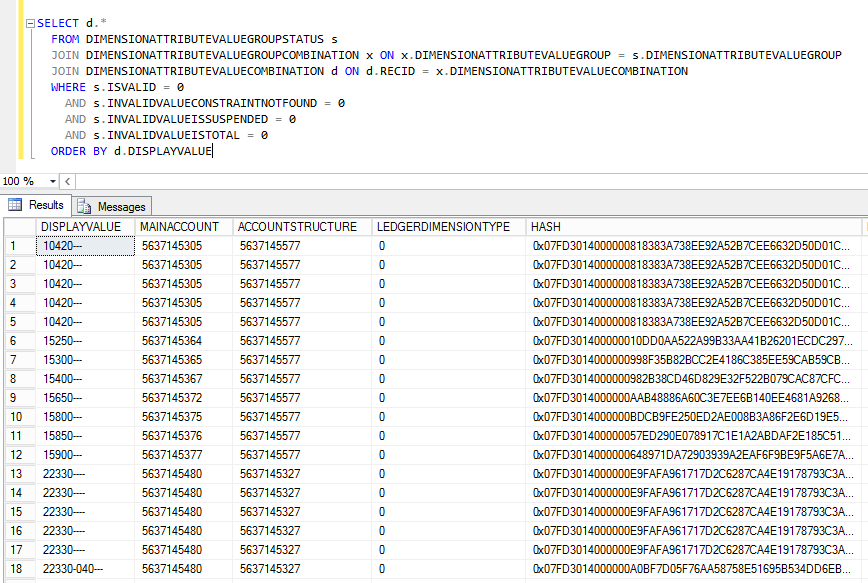This screenshot has width=868, height=583.
Task: Click DISPLAYVALUE cell 15300---
Action: point(85,360)
